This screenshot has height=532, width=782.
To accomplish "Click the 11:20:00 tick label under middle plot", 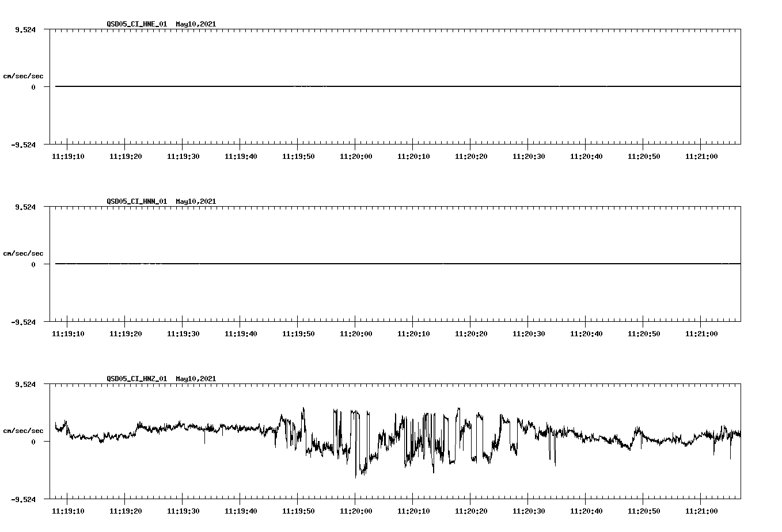I will [x=355, y=332].
